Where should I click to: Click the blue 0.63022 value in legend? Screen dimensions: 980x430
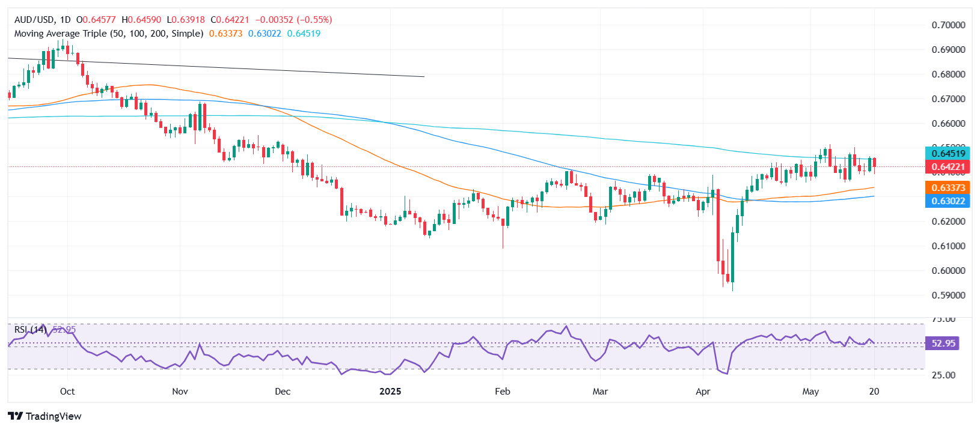265,34
